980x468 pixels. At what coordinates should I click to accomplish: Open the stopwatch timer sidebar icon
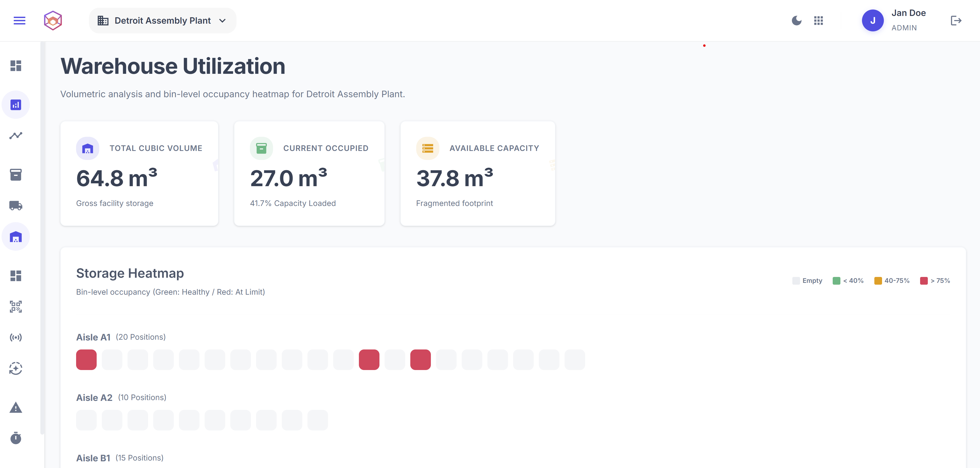(16, 438)
